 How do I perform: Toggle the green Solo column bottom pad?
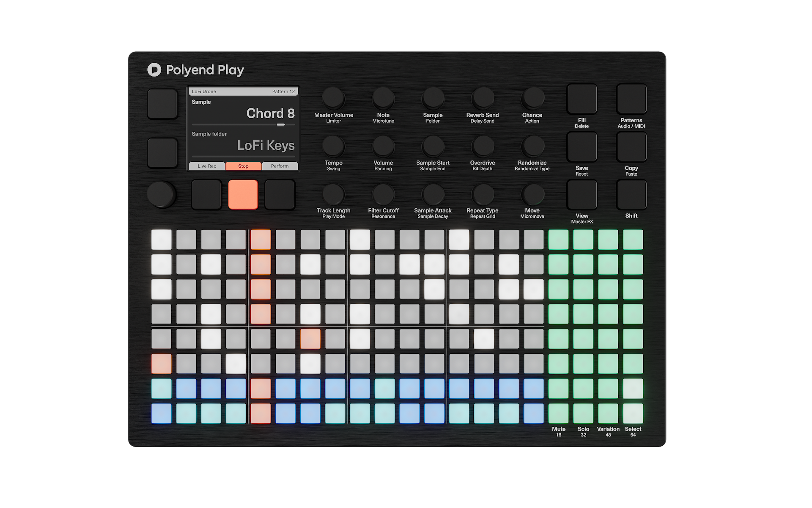coord(583,413)
